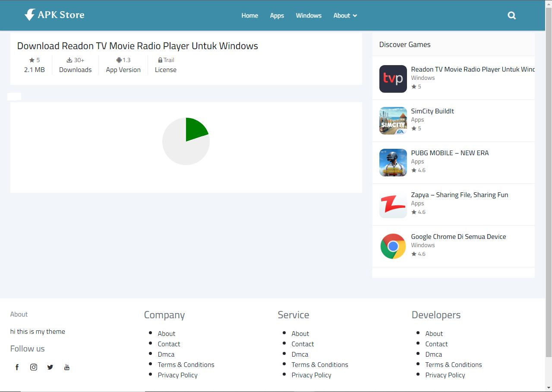Click the Google Chrome app icon
Image resolution: width=552 pixels, height=392 pixels.
point(393,246)
